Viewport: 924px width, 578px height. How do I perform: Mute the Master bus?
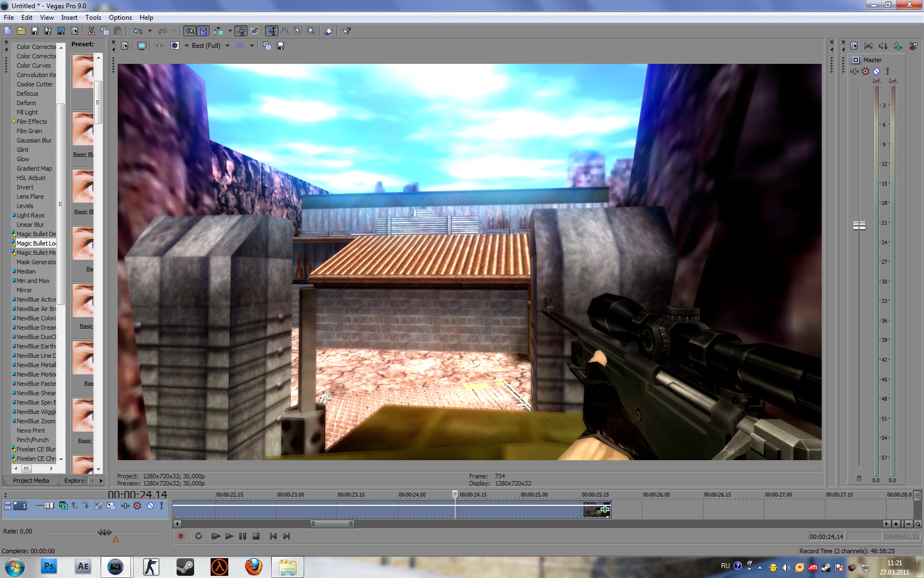point(877,71)
